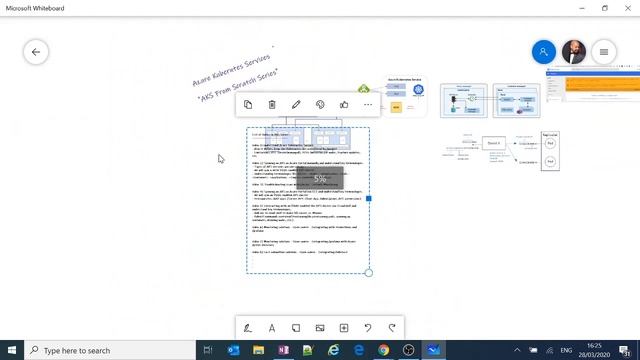Delete the selected object with trash icon
The width and height of the screenshot is (640, 360).
pos(272,104)
